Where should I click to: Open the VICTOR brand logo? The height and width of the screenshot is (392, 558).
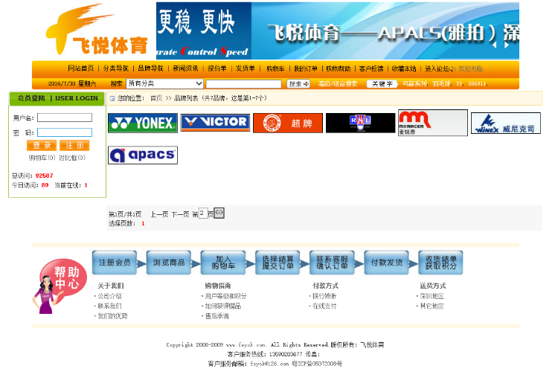tap(215, 123)
